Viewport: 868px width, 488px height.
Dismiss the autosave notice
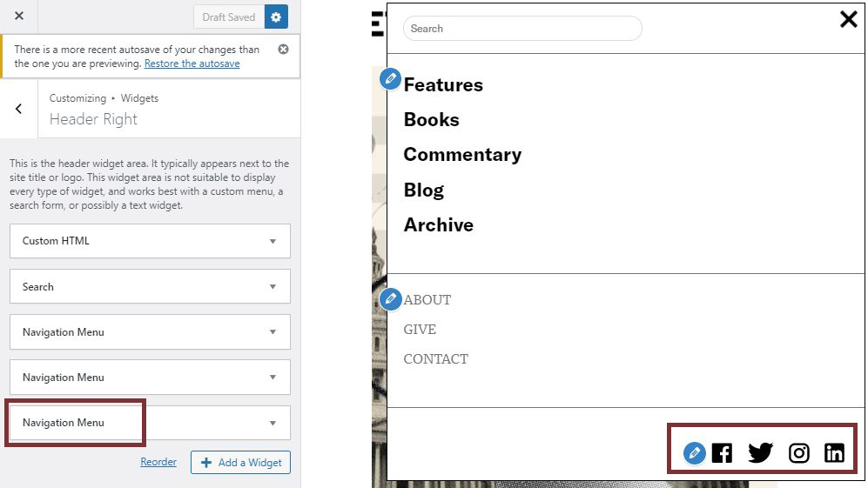[283, 50]
